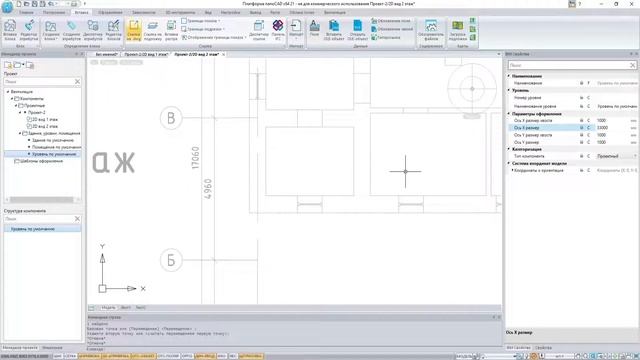Image resolution: width=640 pixels, height=360 pixels.
Task: Collapse the Параметры оформления property group
Action: coord(509,114)
